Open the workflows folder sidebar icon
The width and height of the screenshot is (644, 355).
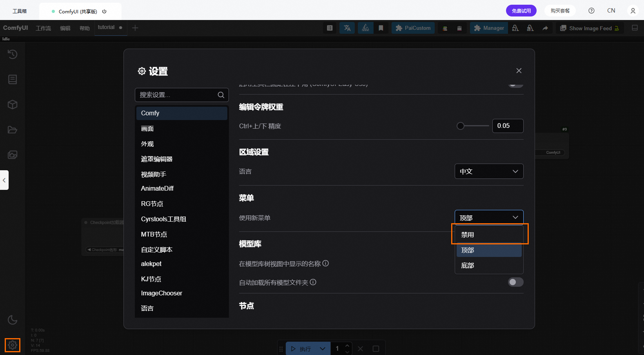13,129
